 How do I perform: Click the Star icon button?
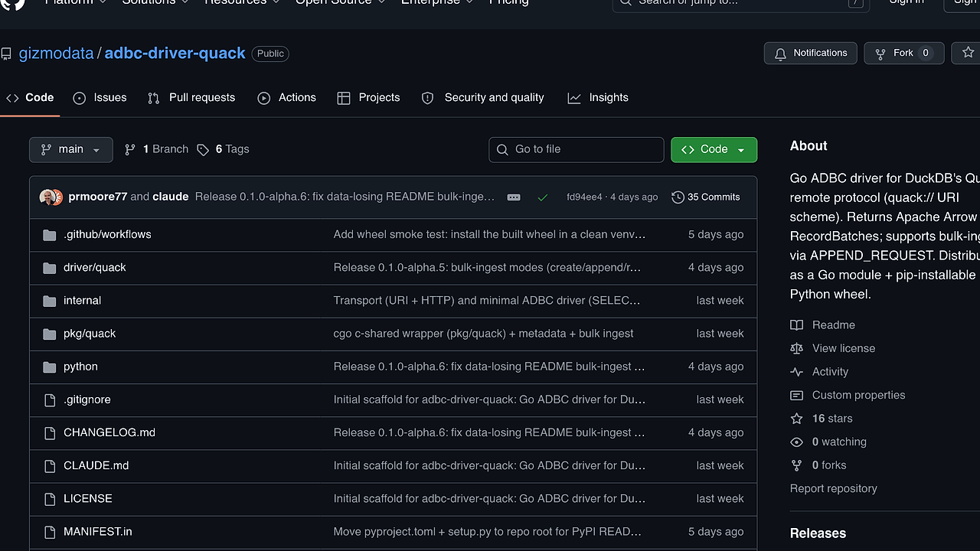click(x=967, y=53)
